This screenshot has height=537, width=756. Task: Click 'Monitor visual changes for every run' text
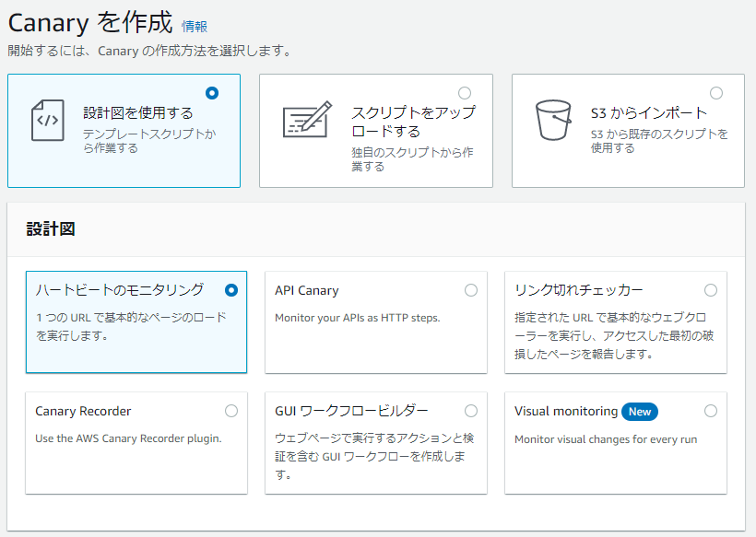coord(606,439)
